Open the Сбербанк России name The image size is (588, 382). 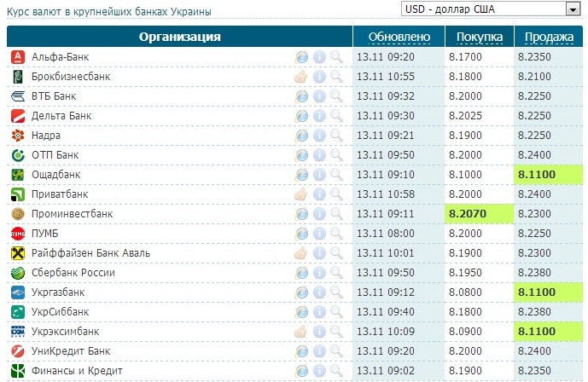coord(73,273)
